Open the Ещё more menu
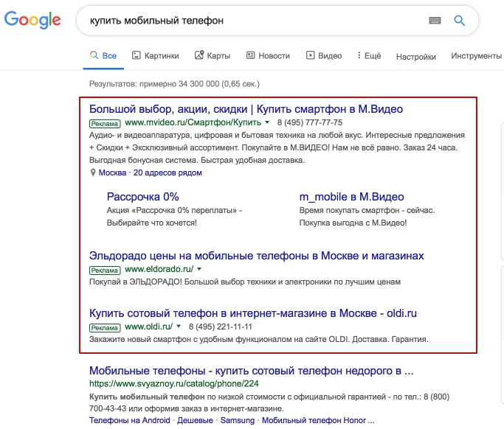 coord(368,56)
